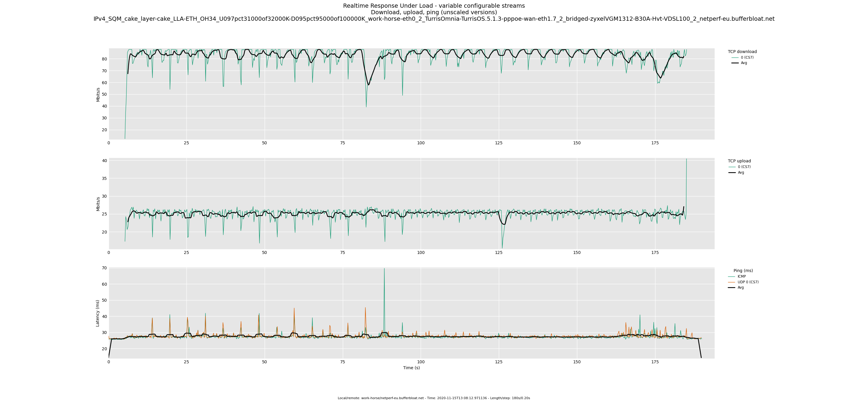Click the 70 ms ICMP latency spike peak

pos(384,269)
